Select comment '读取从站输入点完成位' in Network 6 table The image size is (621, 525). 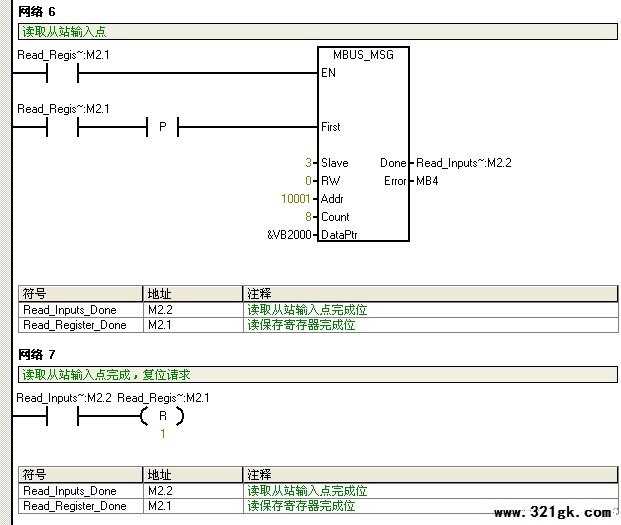[307, 310]
